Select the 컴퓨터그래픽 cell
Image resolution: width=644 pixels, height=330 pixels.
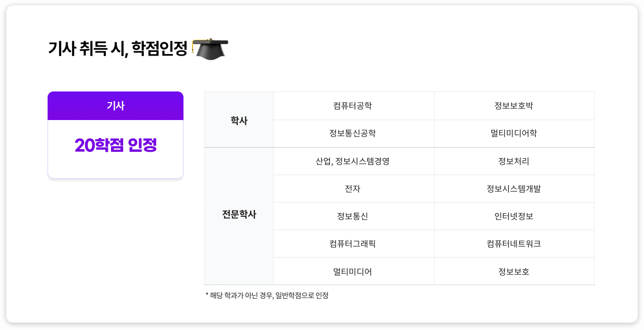point(353,244)
